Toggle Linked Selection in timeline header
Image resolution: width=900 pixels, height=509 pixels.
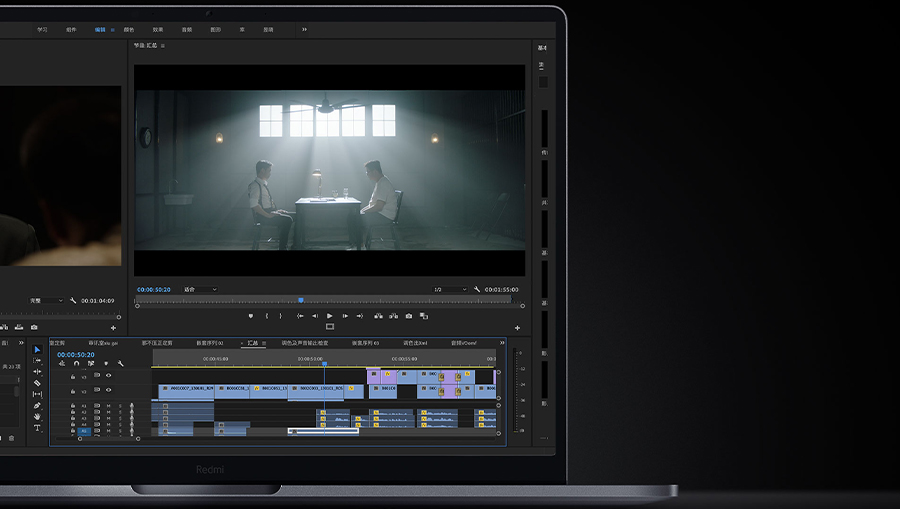click(91, 363)
